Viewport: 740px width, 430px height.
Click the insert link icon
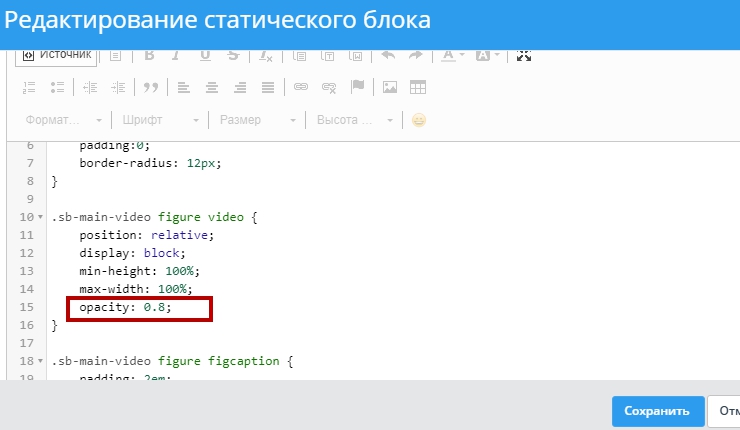300,88
